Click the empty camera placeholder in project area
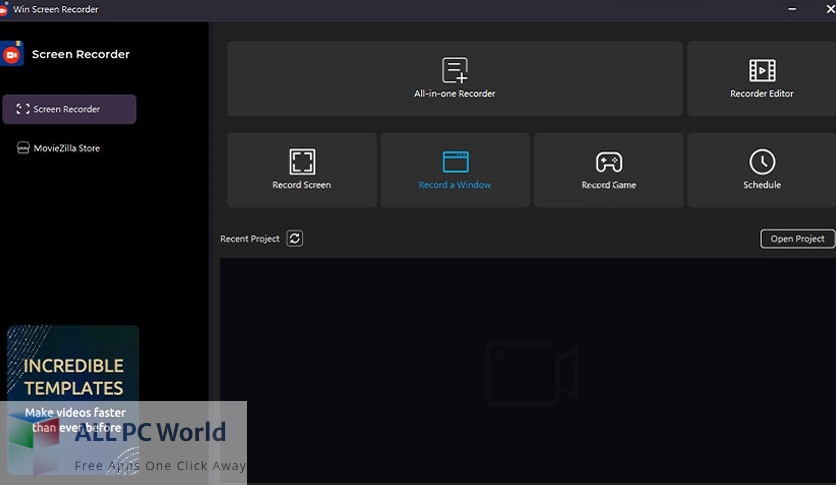This screenshot has height=485, width=837. (531, 372)
